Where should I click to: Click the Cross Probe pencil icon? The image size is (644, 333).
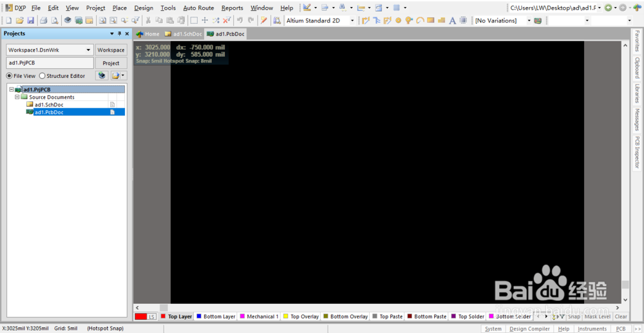coord(263,21)
